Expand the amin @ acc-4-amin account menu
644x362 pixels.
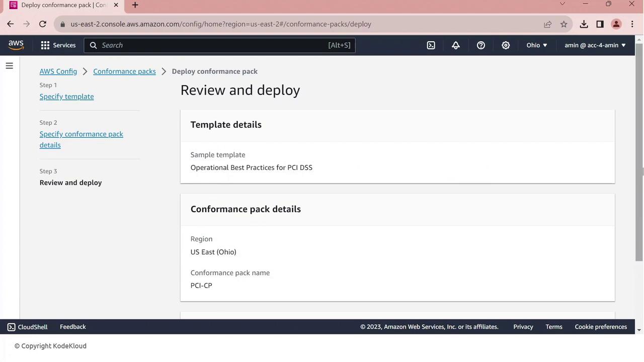click(x=595, y=45)
